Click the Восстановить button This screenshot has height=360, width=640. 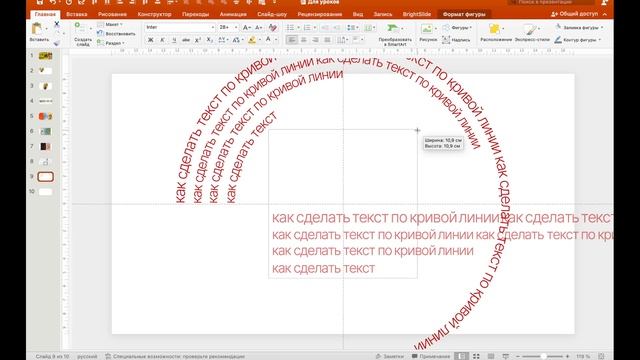click(x=116, y=34)
